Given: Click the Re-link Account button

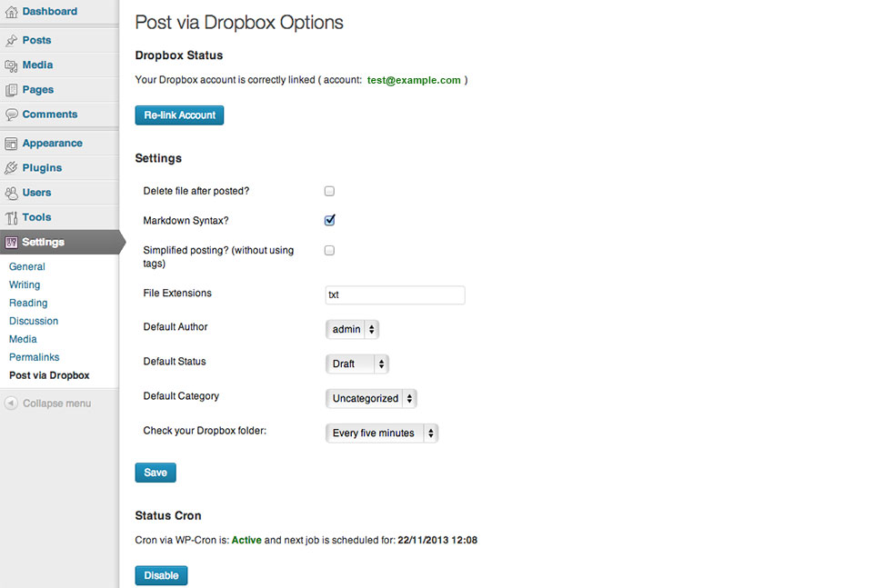Looking at the screenshot, I should pyautogui.click(x=179, y=115).
